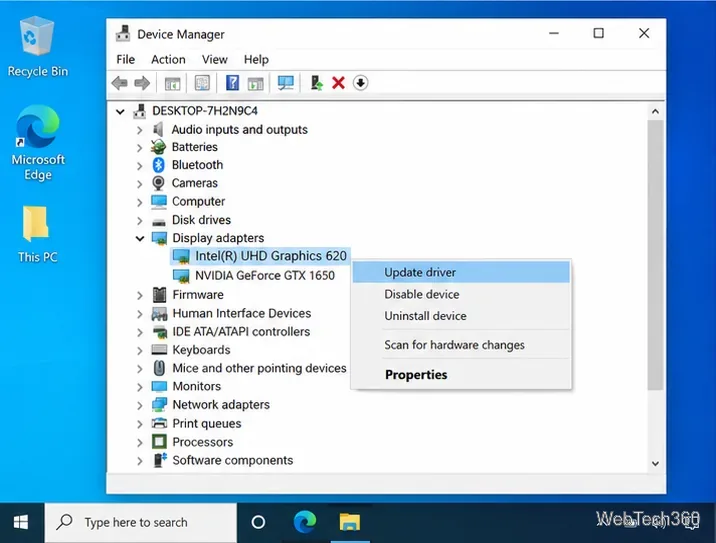Click Show/Hide Console Tree toolbar icon
Viewport: 716px width, 543px height.
(172, 84)
